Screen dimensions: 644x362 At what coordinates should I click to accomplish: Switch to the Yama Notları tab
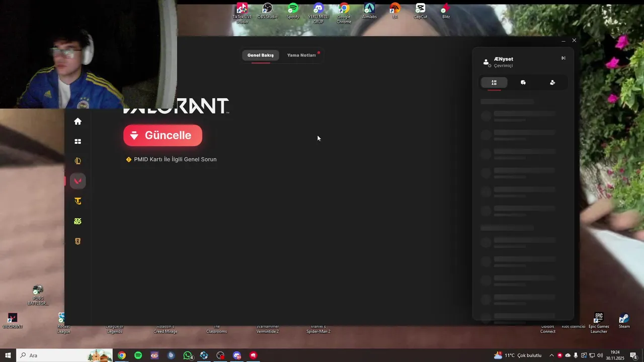point(301,55)
